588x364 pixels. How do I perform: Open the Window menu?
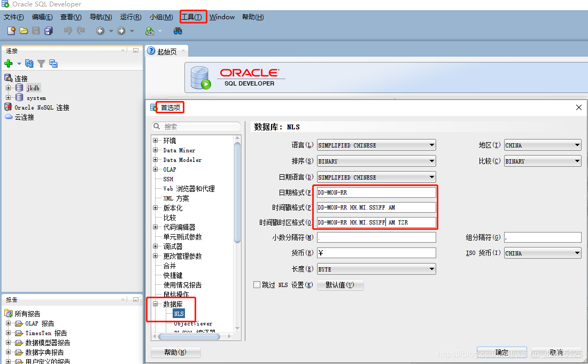pyautogui.click(x=222, y=17)
